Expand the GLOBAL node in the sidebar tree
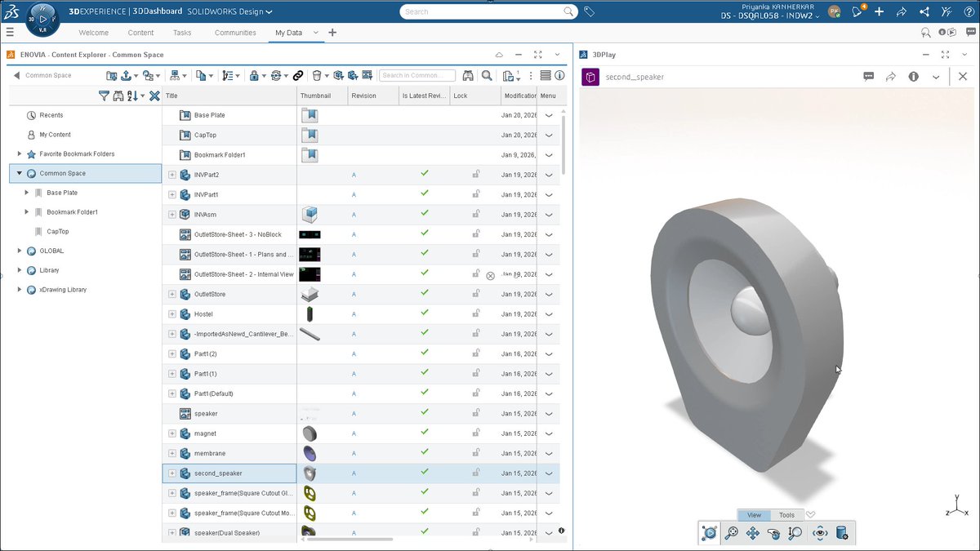Screen dimensions: 980x551 pyautogui.click(x=19, y=251)
